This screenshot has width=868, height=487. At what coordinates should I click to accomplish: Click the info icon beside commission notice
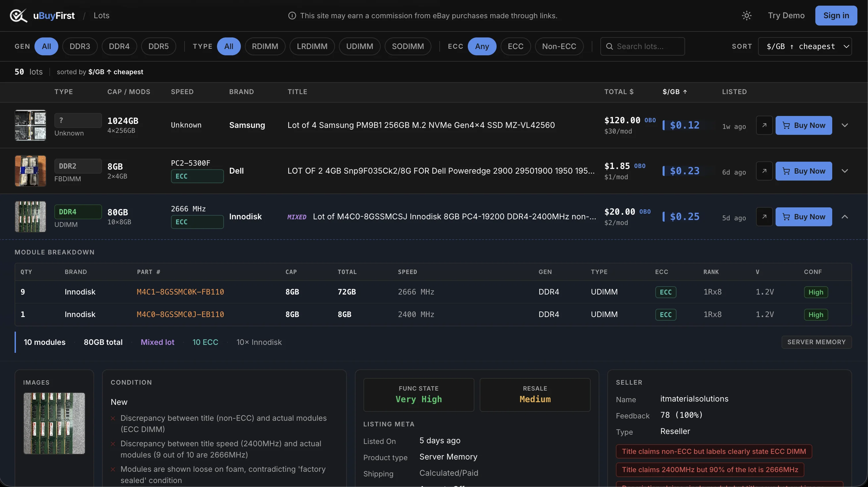click(292, 16)
